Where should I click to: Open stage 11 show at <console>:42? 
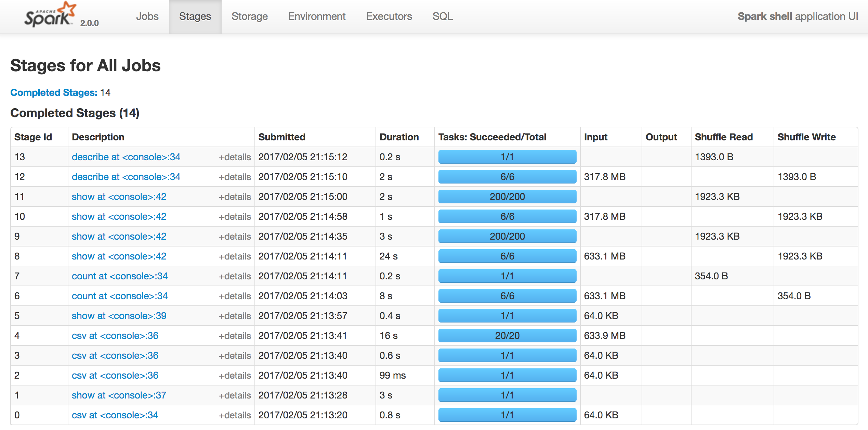click(119, 197)
